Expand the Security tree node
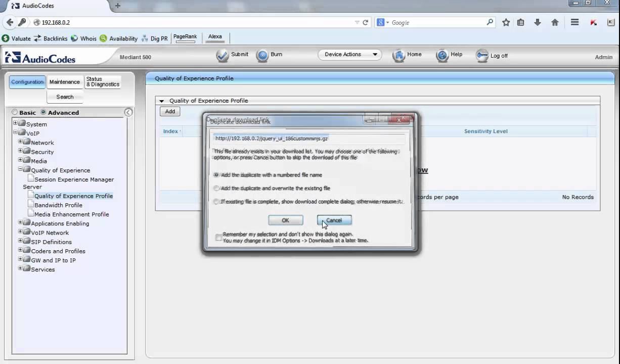The width and height of the screenshot is (620, 364). tap(20, 150)
